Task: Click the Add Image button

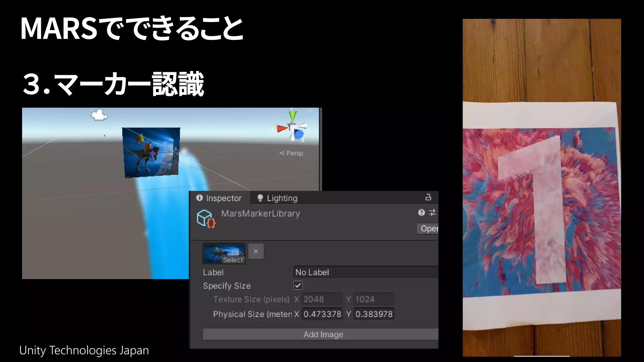Action: pos(320,334)
